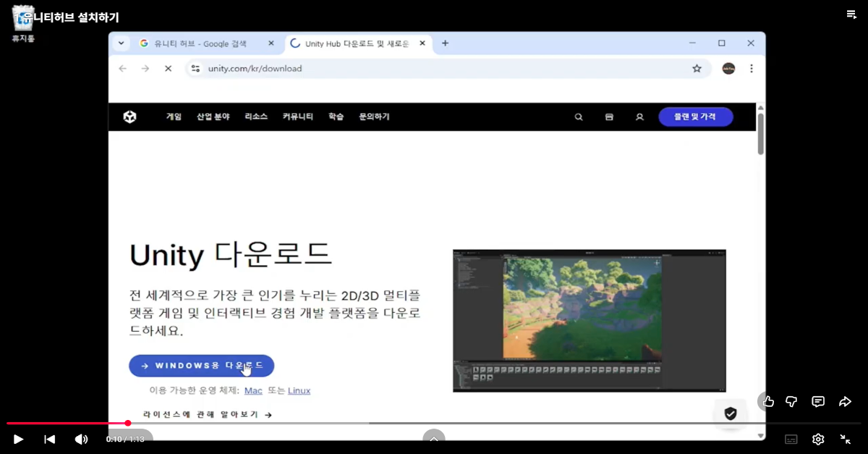Share the video using arrow icon
The image size is (868, 454).
[845, 401]
